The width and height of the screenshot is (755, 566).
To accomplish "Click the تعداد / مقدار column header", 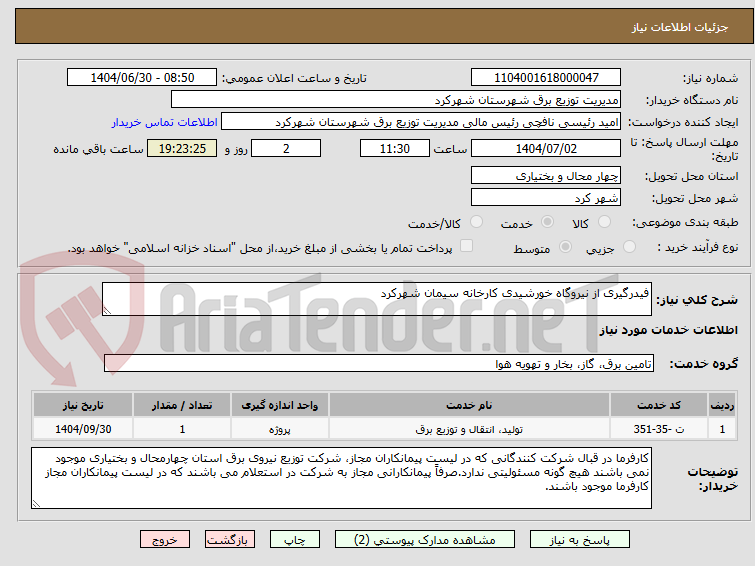I will [x=182, y=405].
